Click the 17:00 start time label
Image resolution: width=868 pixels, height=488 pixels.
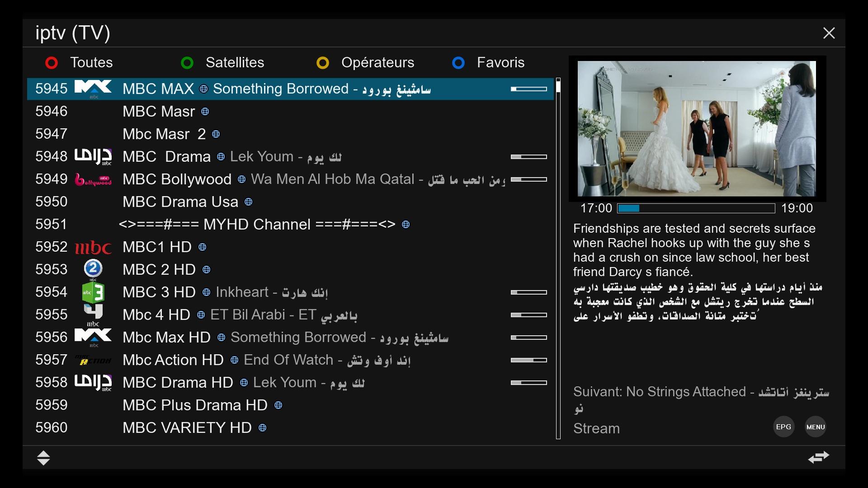point(596,208)
